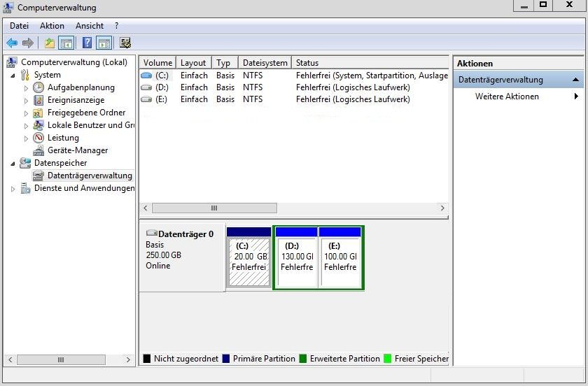Click the (C:) drive icon in volume list
Viewport: 588px width, 386px height.
point(146,76)
